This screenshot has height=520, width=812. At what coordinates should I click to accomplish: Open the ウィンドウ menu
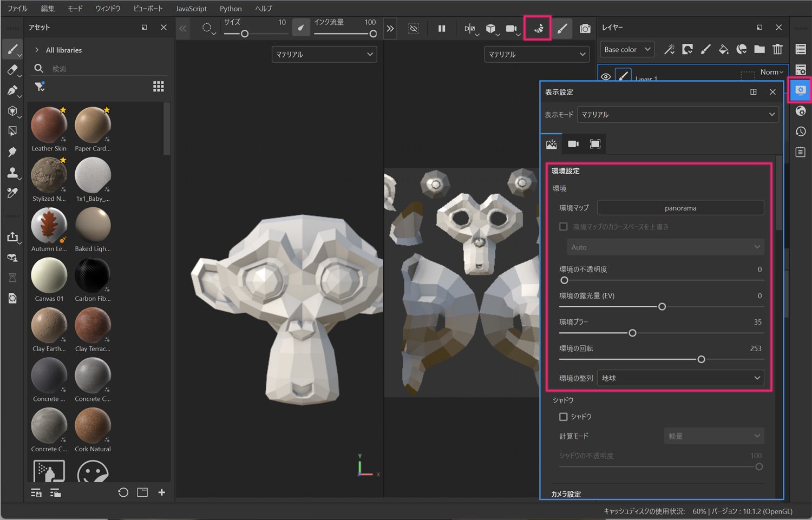coord(108,9)
